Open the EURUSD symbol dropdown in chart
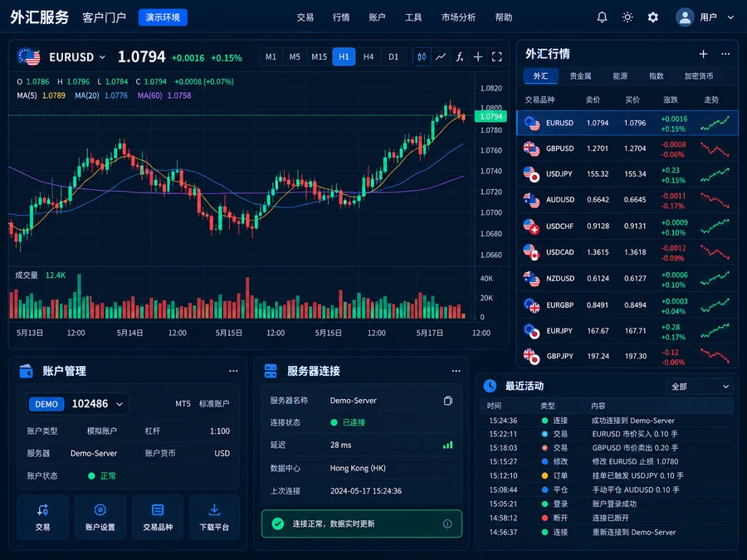Image resolution: width=747 pixels, height=560 pixels. tap(77, 57)
